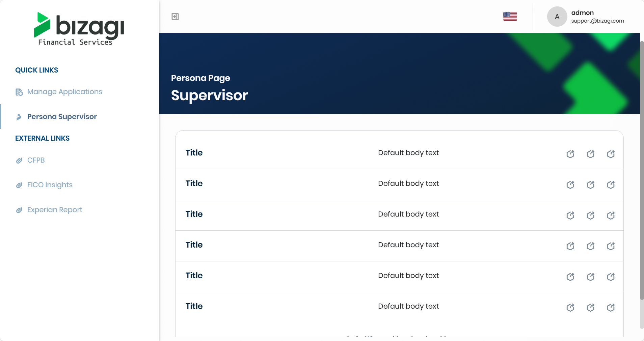Select Persona Supervisor under Quick Links
Image resolution: width=644 pixels, height=341 pixels.
(61, 117)
